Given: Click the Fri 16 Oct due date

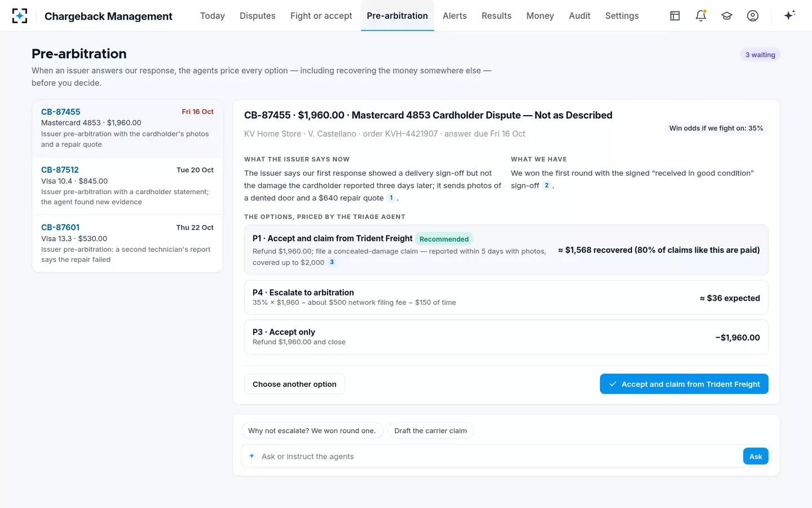Looking at the screenshot, I should coord(197,112).
